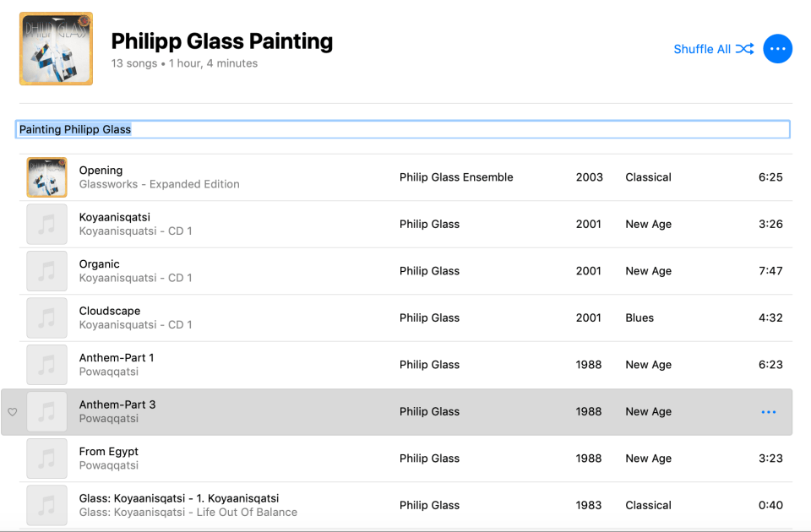Click the Shuffle All crossed-arrows icon
811x532 pixels.
point(744,49)
